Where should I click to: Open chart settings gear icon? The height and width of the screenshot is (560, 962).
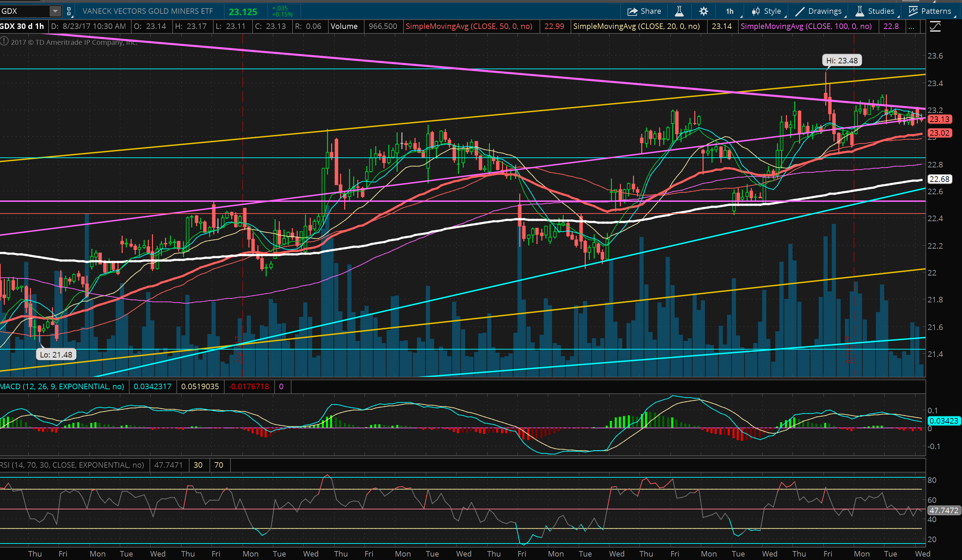[x=704, y=11]
